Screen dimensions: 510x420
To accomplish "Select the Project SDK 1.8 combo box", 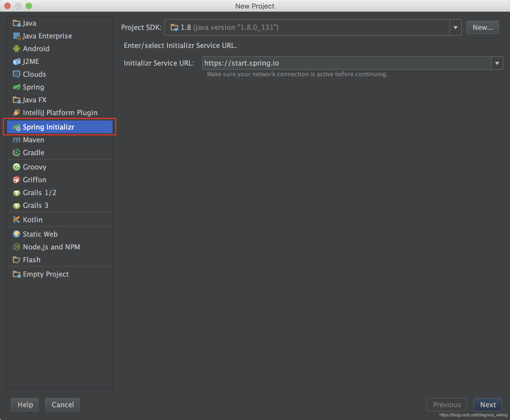I will pyautogui.click(x=313, y=27).
